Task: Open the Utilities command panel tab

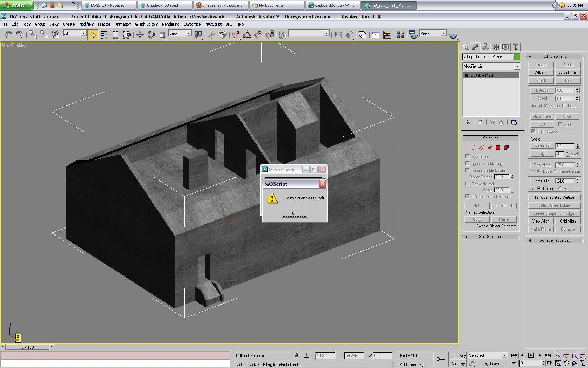Action: pos(516,47)
